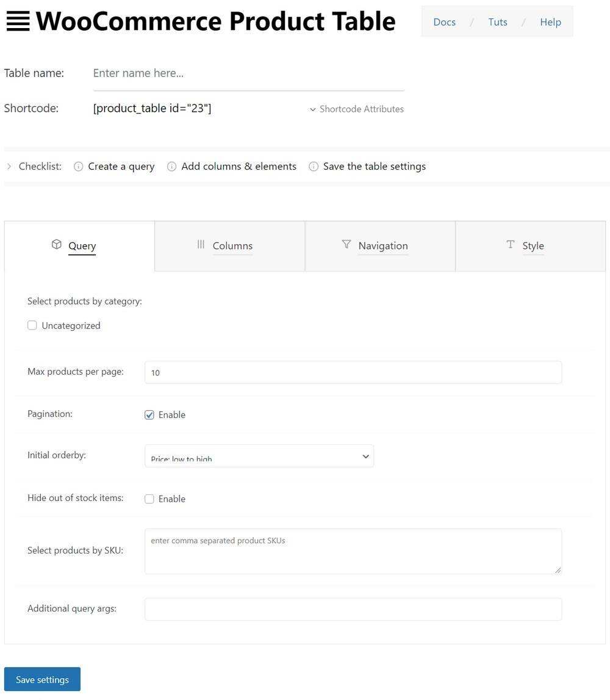Click the cube icon on Query tab
Viewport: 610px width, 700px height.
click(x=56, y=244)
